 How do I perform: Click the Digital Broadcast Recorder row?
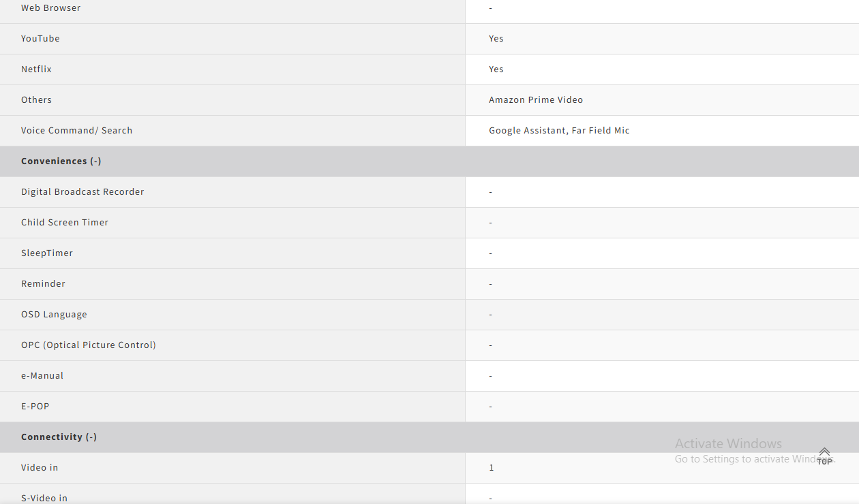click(x=82, y=192)
